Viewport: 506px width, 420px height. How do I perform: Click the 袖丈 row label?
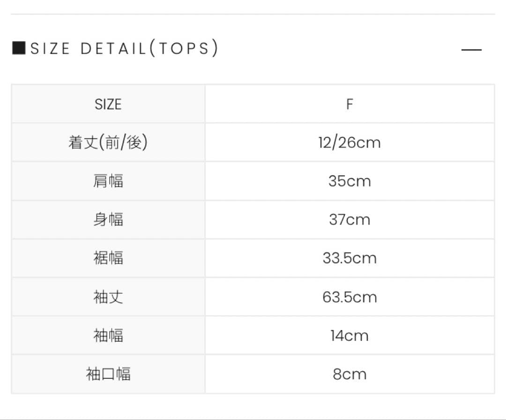pos(108,297)
